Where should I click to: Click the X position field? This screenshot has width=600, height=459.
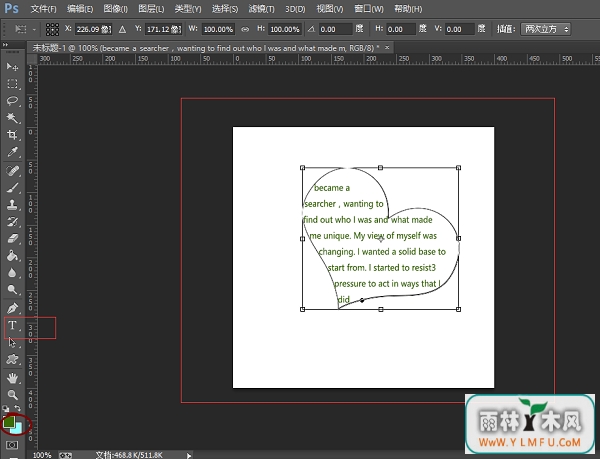93,29
